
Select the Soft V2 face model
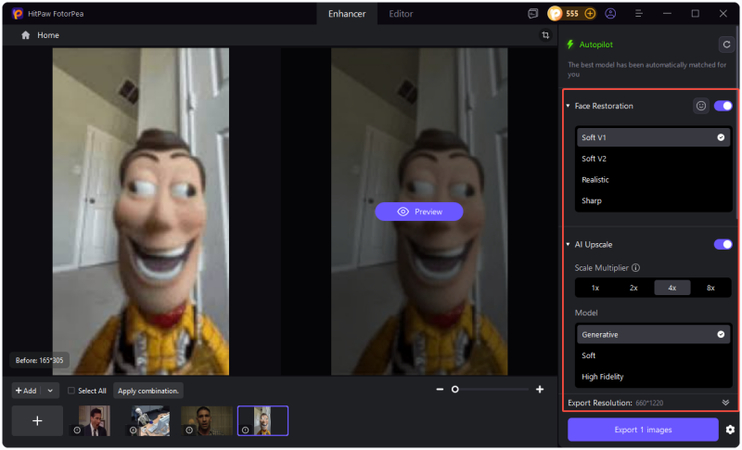point(653,159)
